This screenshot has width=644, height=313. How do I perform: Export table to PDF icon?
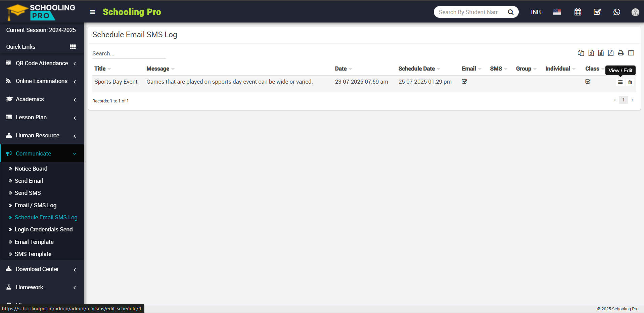(x=611, y=53)
